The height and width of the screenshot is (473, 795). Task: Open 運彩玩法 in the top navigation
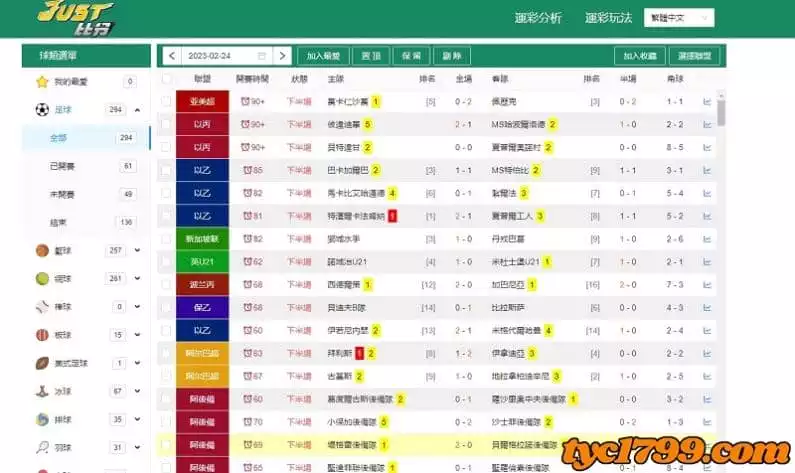[x=608, y=18]
